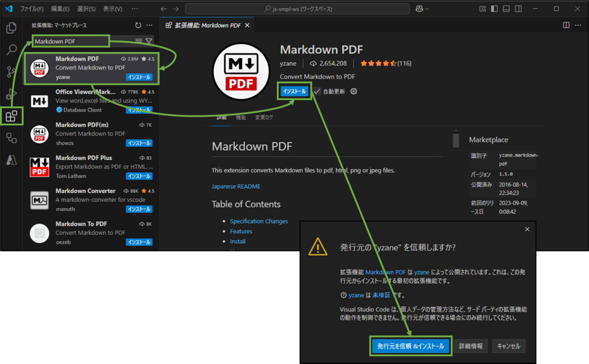Open the Explorer view in activity bar
Viewport: 589px width, 364px height.
coord(11,27)
